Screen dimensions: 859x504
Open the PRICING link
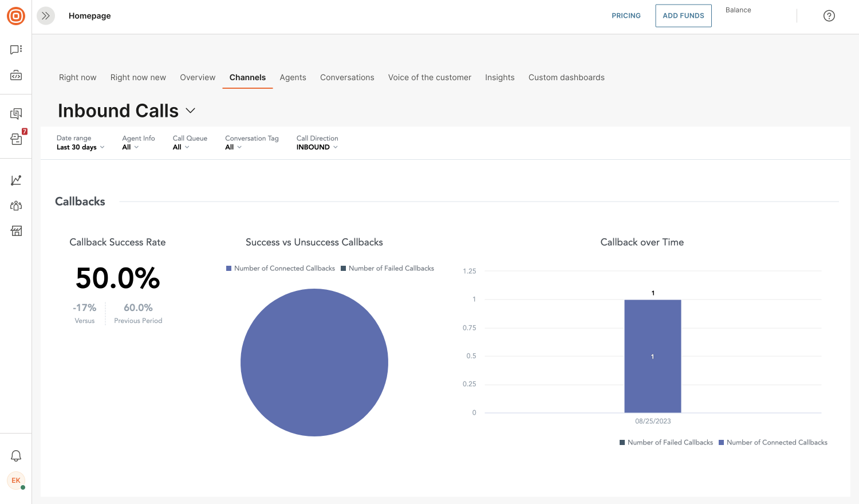pyautogui.click(x=626, y=15)
